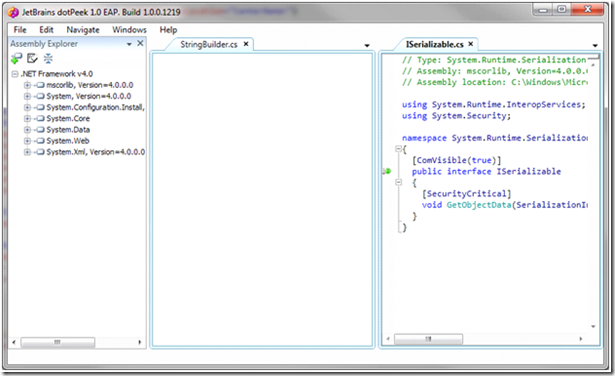Select mscorlib assembly icon in tree
The height and width of the screenshot is (376, 615).
(40, 85)
